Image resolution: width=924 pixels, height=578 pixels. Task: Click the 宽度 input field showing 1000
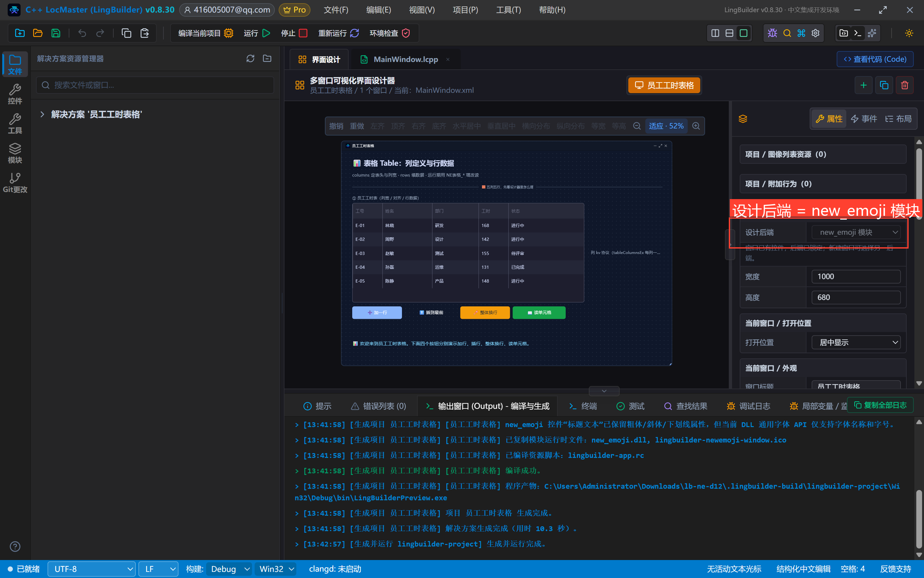tap(856, 277)
